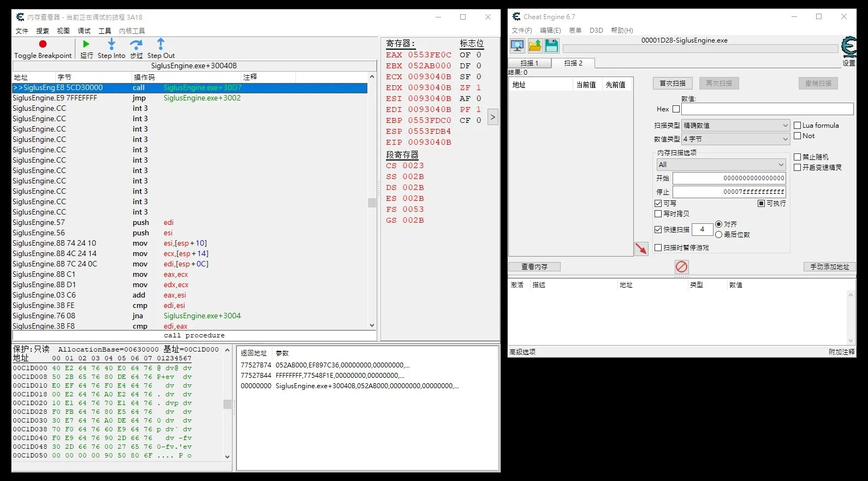Open the 扫描类型 dropdown showing 精确数值

tap(735, 126)
